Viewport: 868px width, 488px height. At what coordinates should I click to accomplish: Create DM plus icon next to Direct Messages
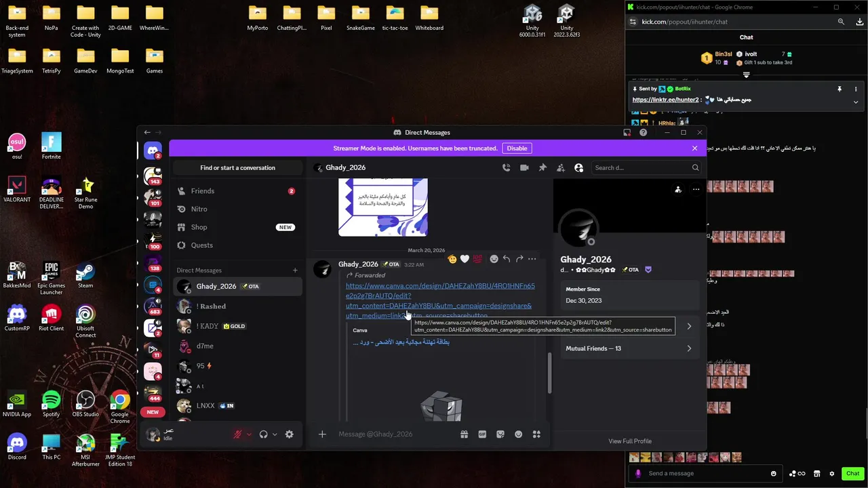tap(295, 270)
